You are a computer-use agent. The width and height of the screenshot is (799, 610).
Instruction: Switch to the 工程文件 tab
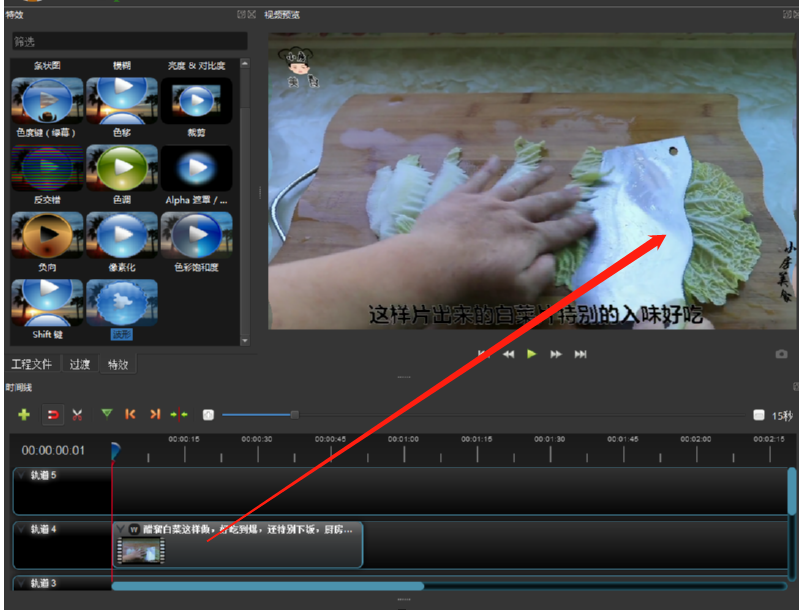point(32,364)
